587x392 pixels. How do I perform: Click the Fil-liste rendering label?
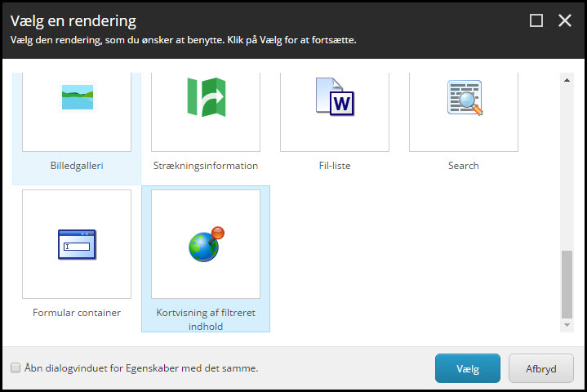click(335, 166)
